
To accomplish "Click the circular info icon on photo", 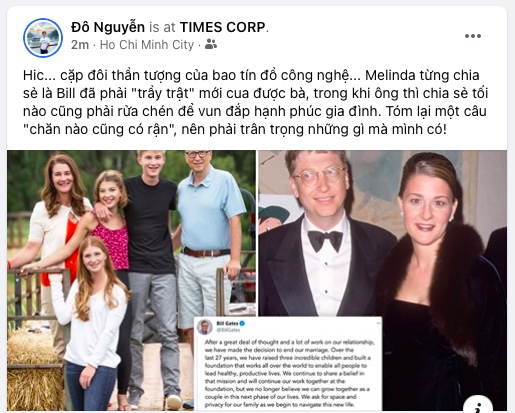I will coord(478,405).
